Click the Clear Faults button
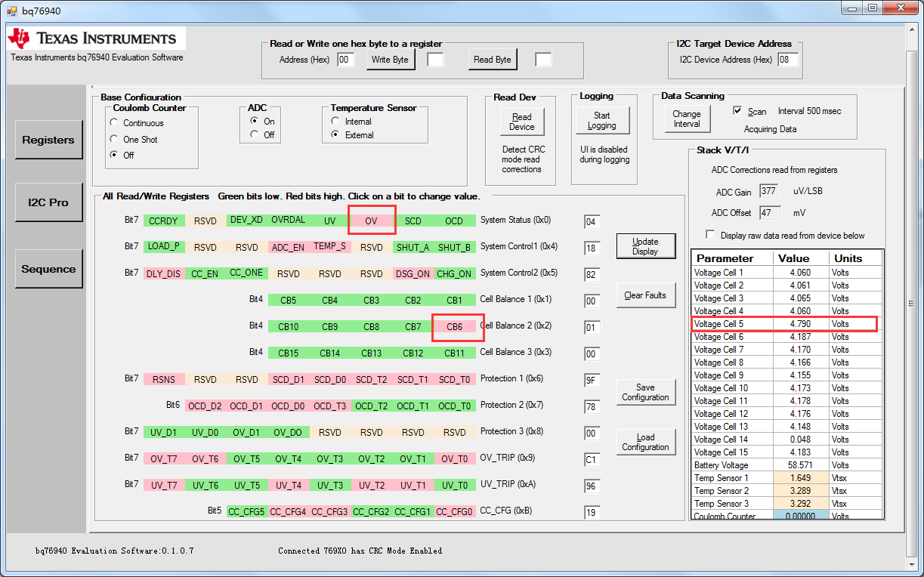This screenshot has height=577, width=924. click(645, 295)
